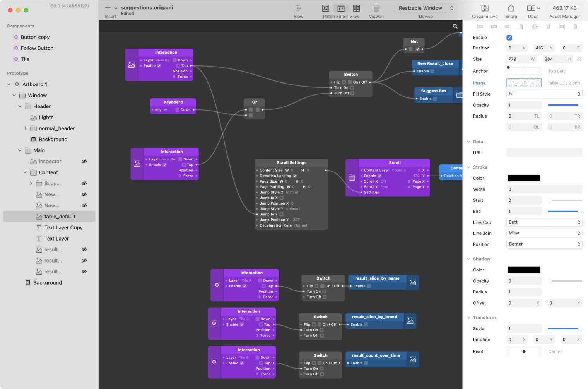Image resolution: width=588 pixels, height=389 pixels.
Task: Expand the normal_header folder
Action: (x=26, y=128)
